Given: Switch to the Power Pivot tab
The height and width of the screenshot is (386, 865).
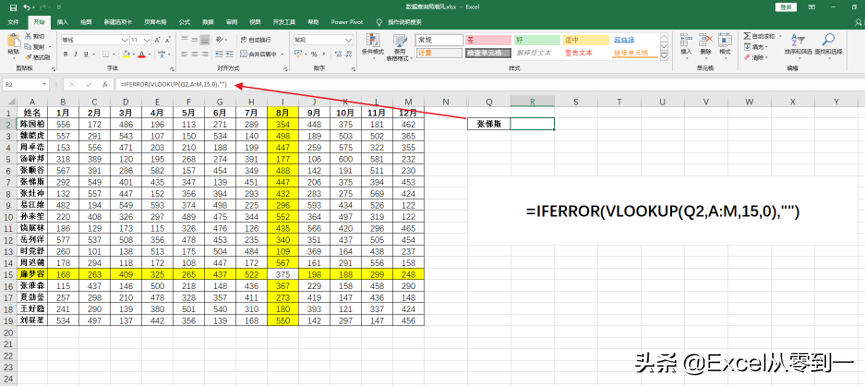Looking at the screenshot, I should tap(347, 22).
